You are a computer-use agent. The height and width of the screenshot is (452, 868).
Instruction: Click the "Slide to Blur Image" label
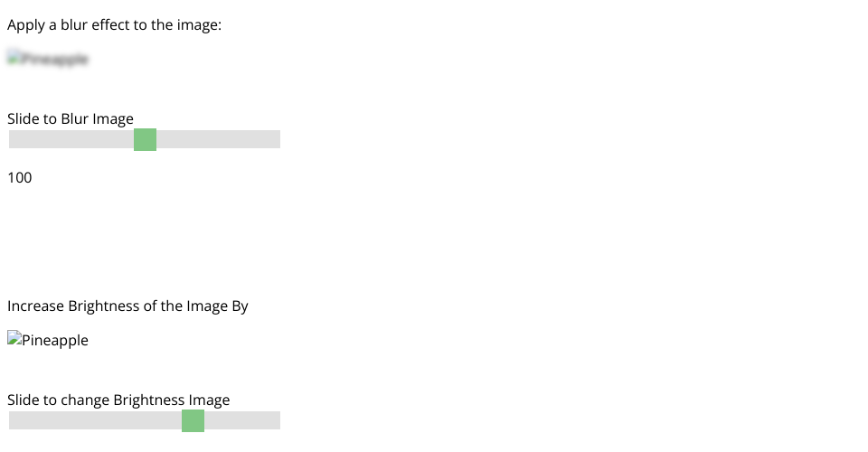(71, 118)
